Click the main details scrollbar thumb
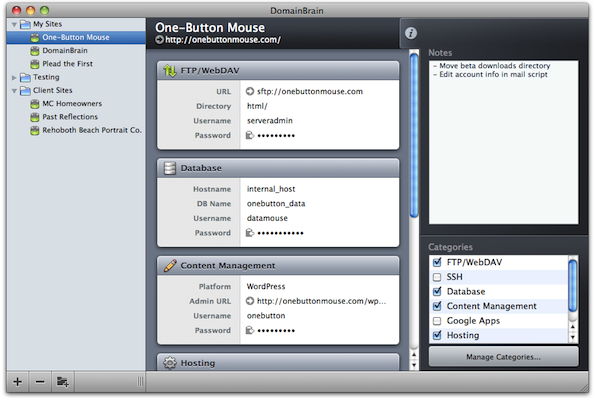The height and width of the screenshot is (400, 595). 414,135
